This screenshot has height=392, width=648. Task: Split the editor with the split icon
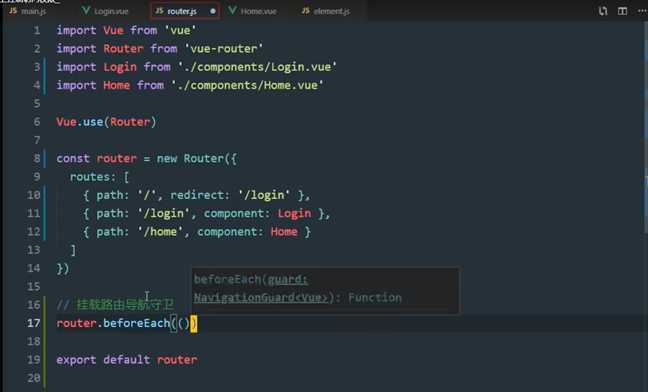pyautogui.click(x=622, y=11)
